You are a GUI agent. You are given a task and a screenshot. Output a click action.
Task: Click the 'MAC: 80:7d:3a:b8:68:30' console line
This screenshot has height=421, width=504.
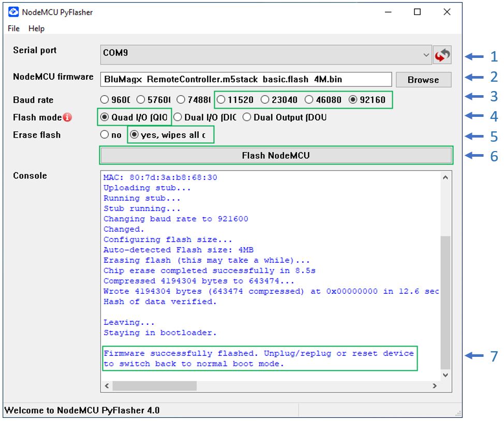[x=160, y=177]
